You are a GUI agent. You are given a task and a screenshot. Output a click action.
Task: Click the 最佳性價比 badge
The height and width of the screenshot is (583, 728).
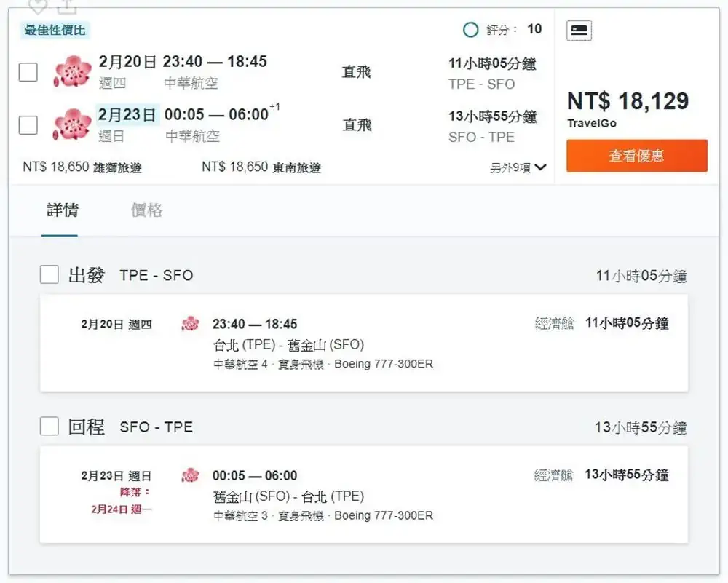click(x=55, y=31)
